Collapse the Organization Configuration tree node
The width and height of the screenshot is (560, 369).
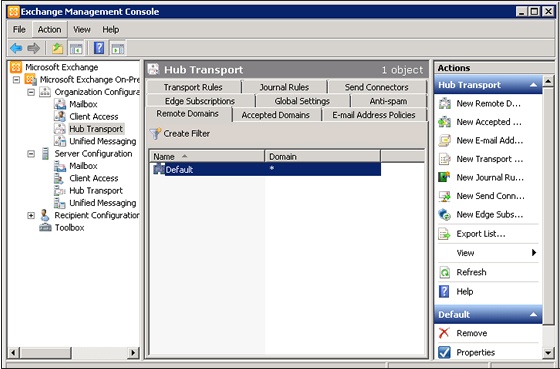[31, 92]
